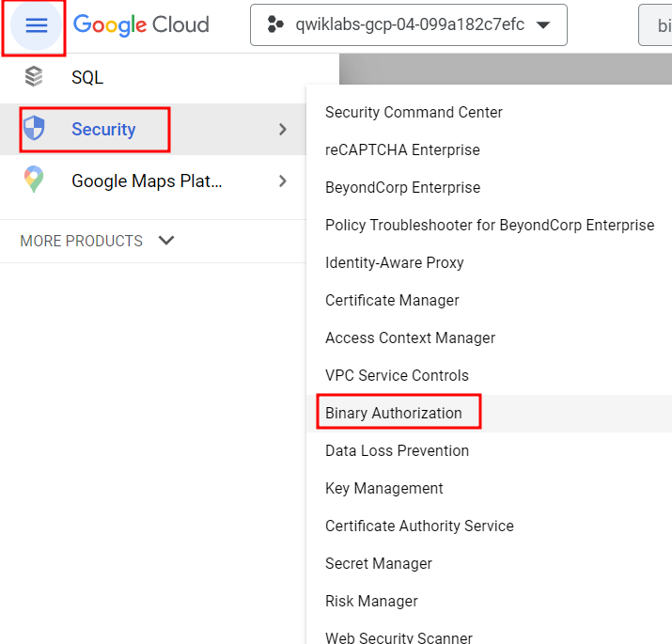The width and height of the screenshot is (672, 644).
Task: Click the Google Cloud logo
Action: (x=141, y=24)
